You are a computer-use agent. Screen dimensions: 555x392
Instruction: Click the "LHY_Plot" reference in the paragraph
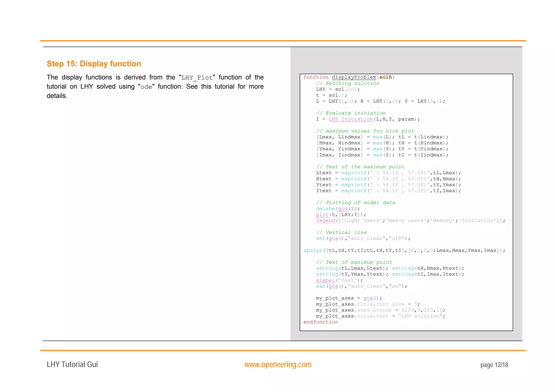coord(197,78)
